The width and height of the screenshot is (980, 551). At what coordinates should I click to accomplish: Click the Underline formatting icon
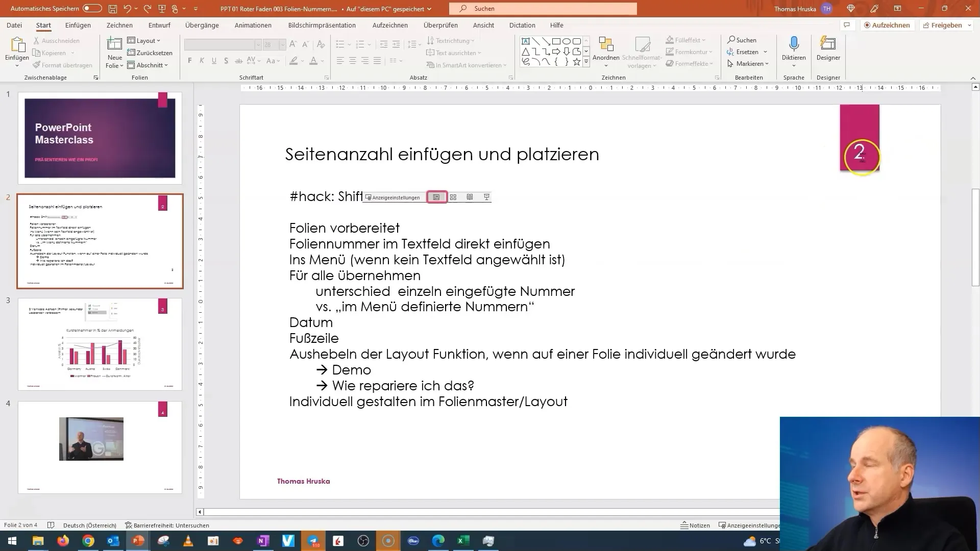(x=213, y=61)
